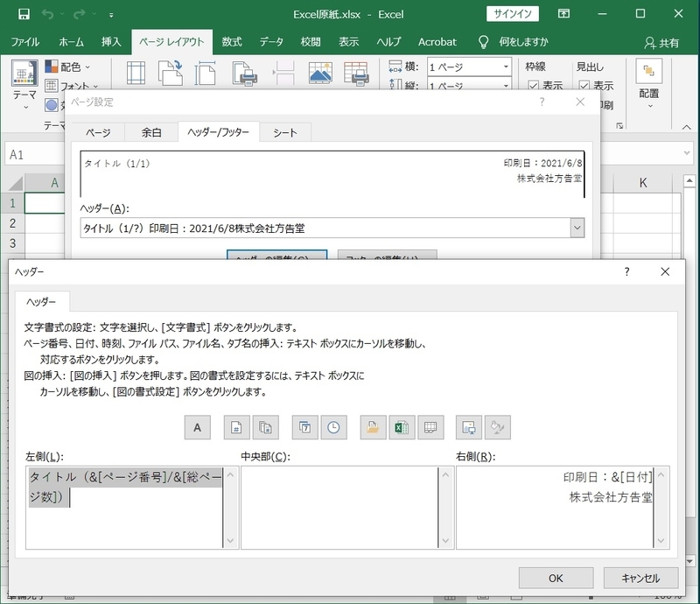Image resolution: width=700 pixels, height=604 pixels.
Task: Insert the time code into header
Action: click(x=332, y=427)
